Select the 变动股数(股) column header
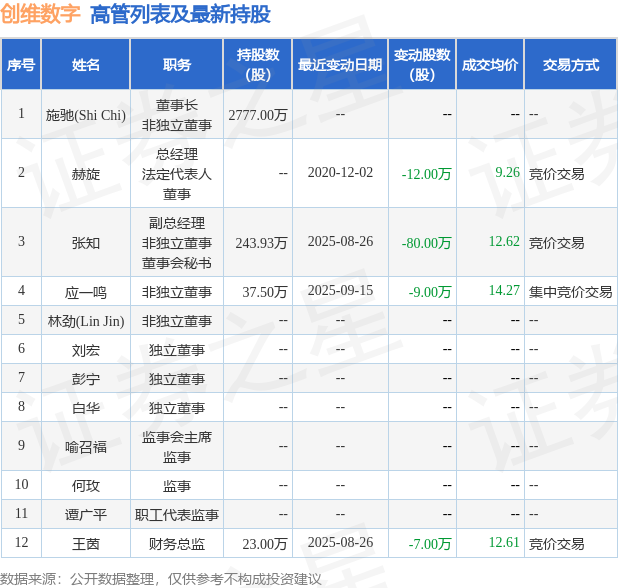 tap(422, 64)
